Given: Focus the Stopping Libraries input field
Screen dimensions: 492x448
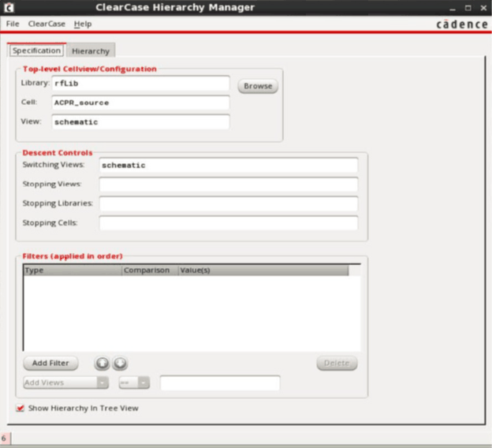Looking at the screenshot, I should pos(229,203).
